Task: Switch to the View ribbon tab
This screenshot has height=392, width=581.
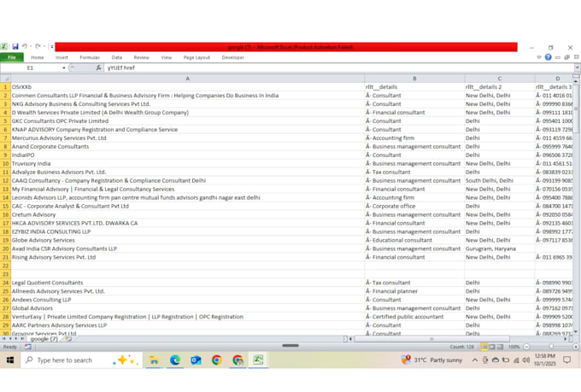Action: (167, 57)
